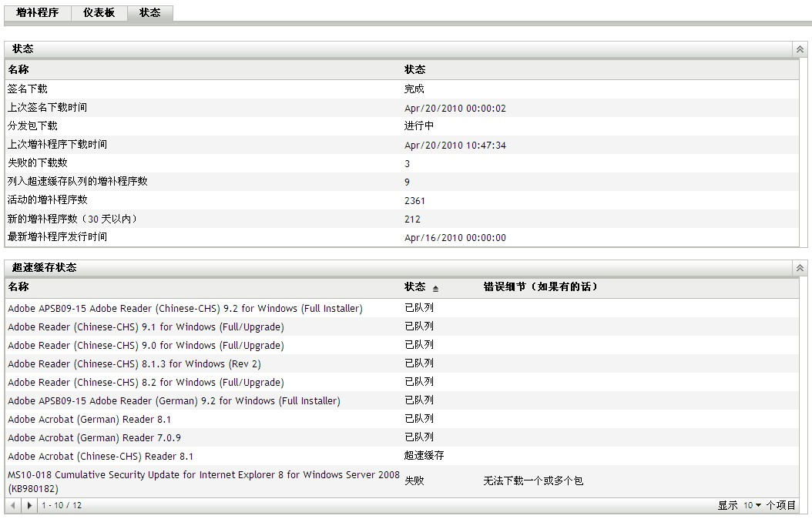Click 上次签名下载时间 label
Viewport: 812px width, 519px height.
tap(47, 108)
